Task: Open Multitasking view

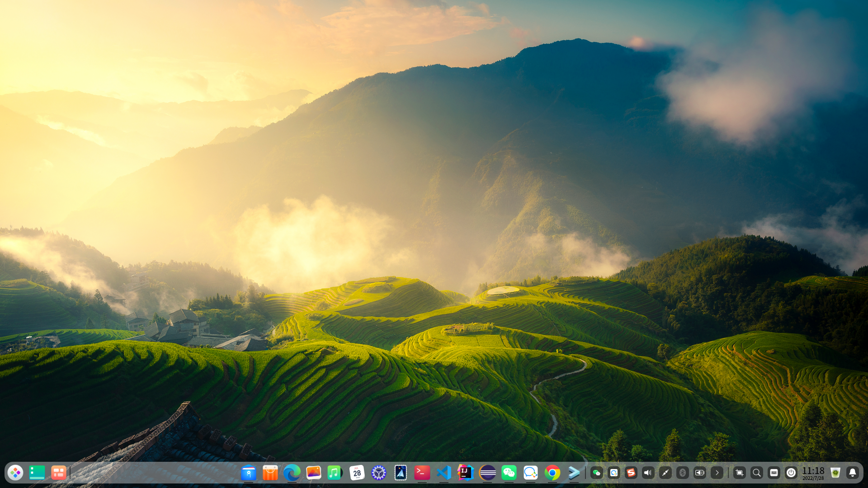Action: click(58, 473)
